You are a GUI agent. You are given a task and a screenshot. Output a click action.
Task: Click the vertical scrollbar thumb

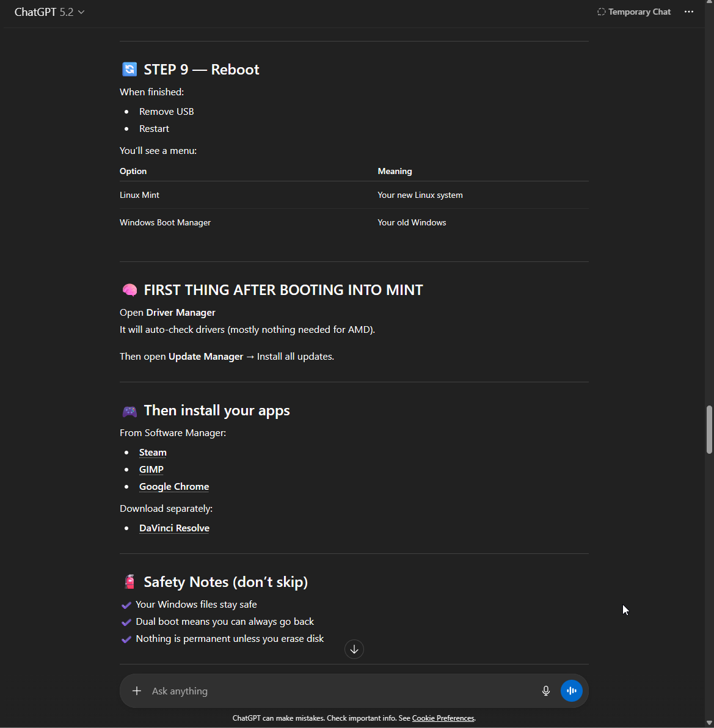709,429
